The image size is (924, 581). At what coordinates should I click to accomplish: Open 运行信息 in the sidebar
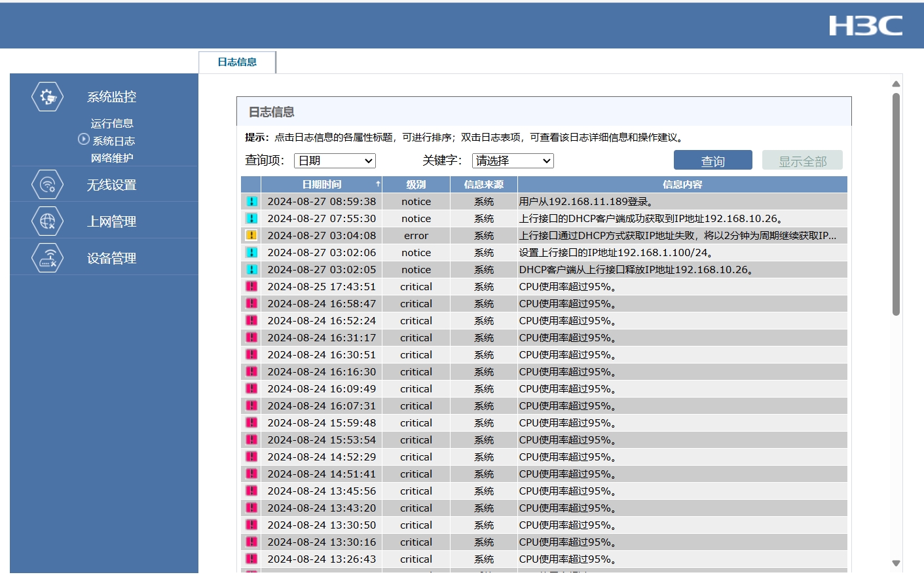pyautogui.click(x=112, y=123)
